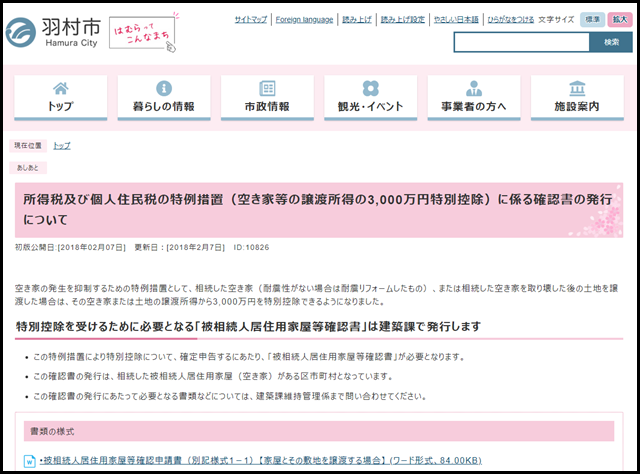This screenshot has width=640, height=474.
Task: Click the document icon above 市政情報
Action: (267, 89)
